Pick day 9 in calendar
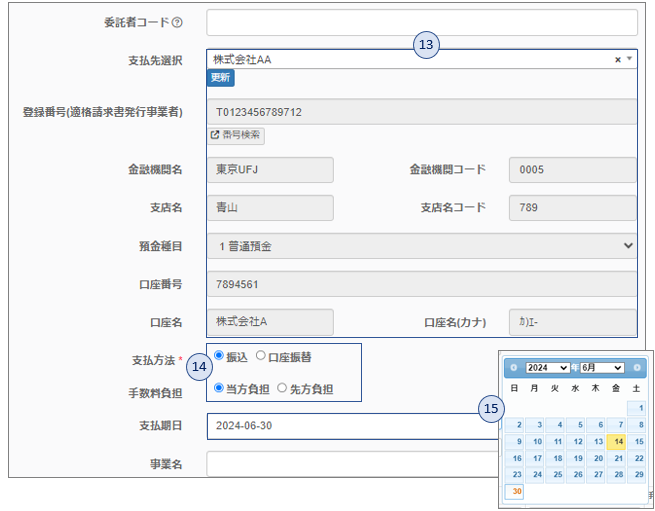Viewport: 655px width, 511px height. coord(514,442)
